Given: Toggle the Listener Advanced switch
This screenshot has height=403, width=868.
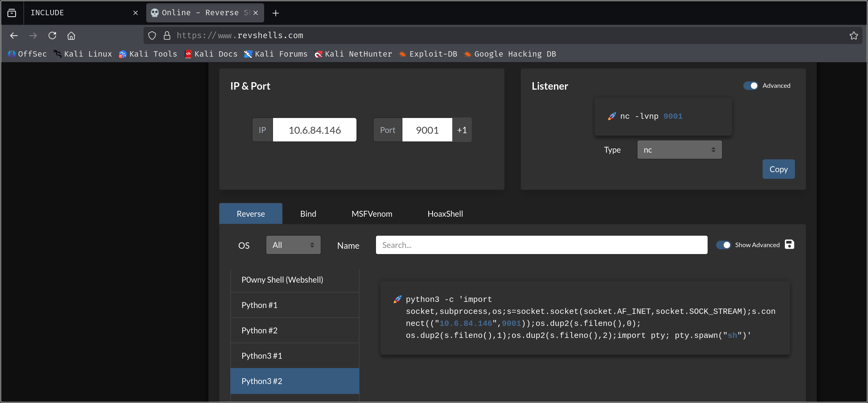Looking at the screenshot, I should click(750, 86).
